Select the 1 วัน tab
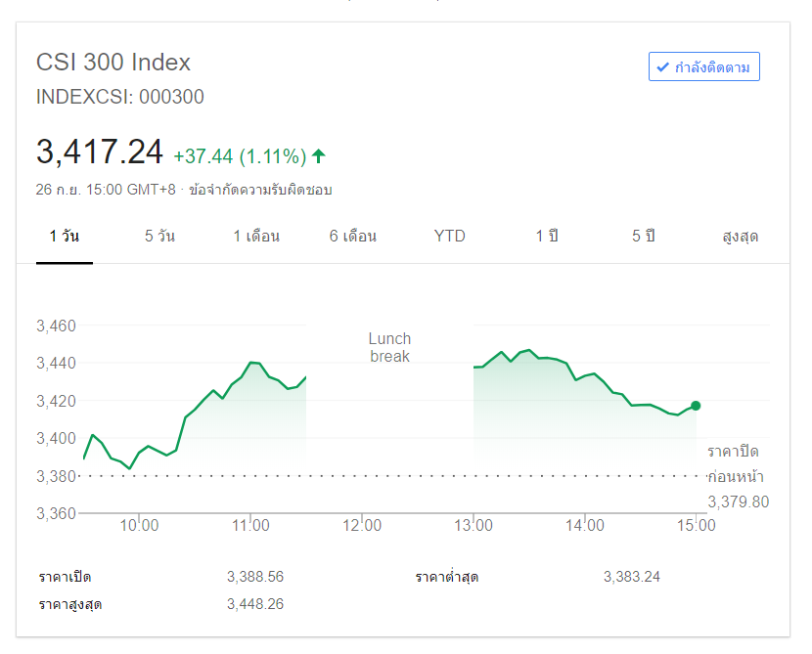812x654 pixels. coord(65,237)
